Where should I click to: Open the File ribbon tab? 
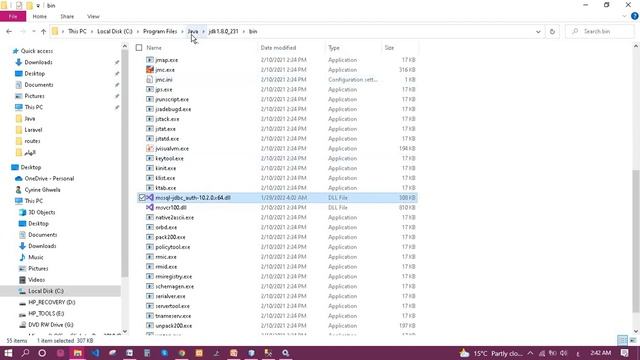point(13,16)
